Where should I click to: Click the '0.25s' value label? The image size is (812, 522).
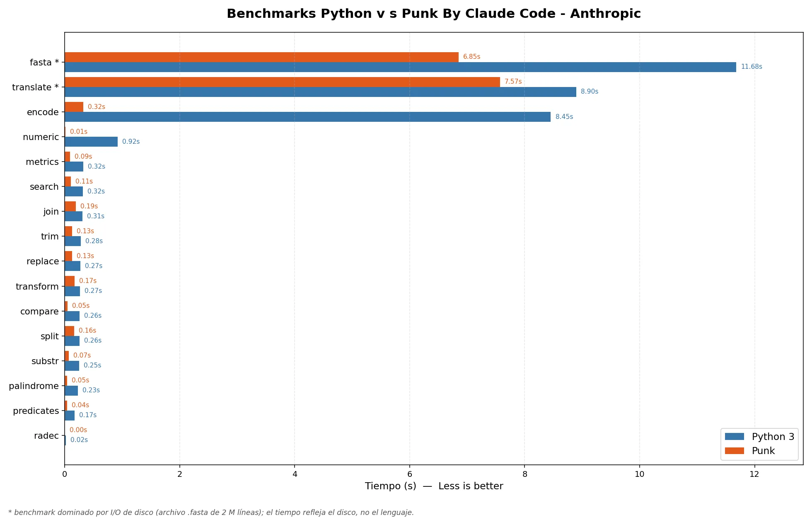pyautogui.click(x=92, y=365)
